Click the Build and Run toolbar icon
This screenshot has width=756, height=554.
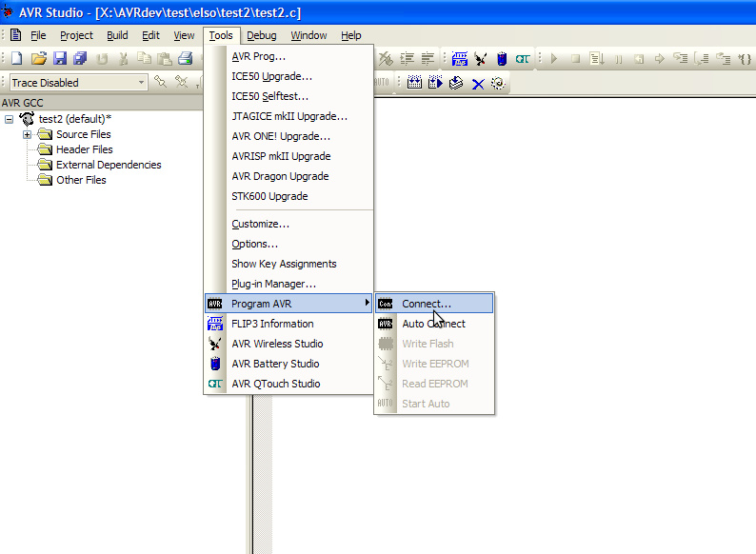coord(435,83)
